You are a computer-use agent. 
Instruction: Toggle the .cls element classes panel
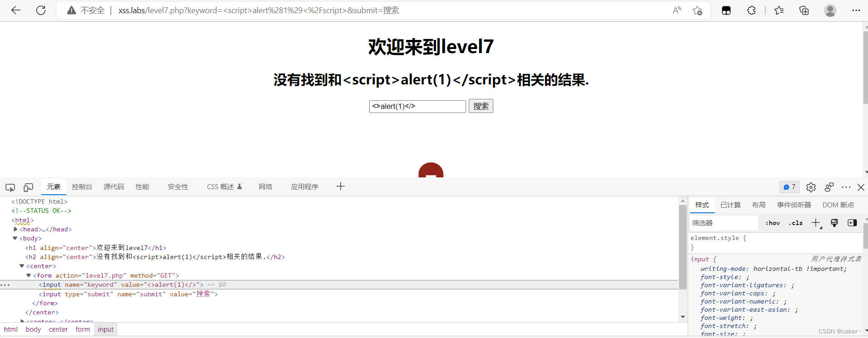(795, 223)
